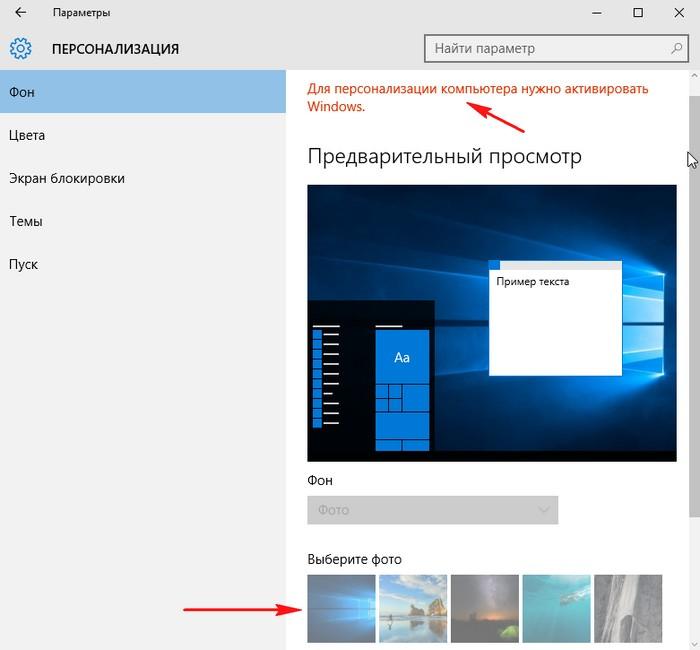Click the Windows activation warning text
The width and height of the screenshot is (700, 650).
click(477, 97)
